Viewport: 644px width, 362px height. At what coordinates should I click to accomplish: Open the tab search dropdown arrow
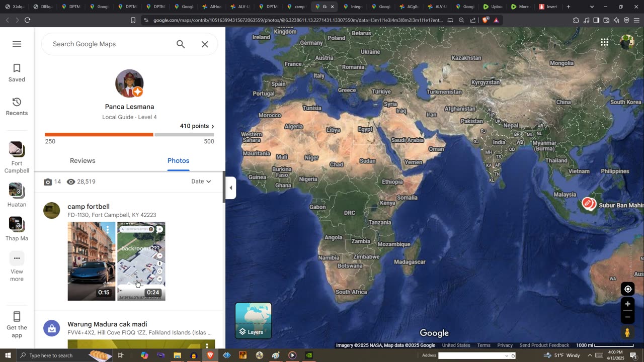(592, 7)
